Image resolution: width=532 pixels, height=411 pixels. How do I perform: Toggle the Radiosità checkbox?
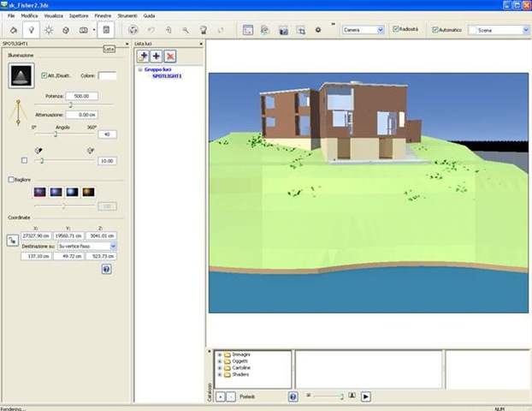coord(395,29)
